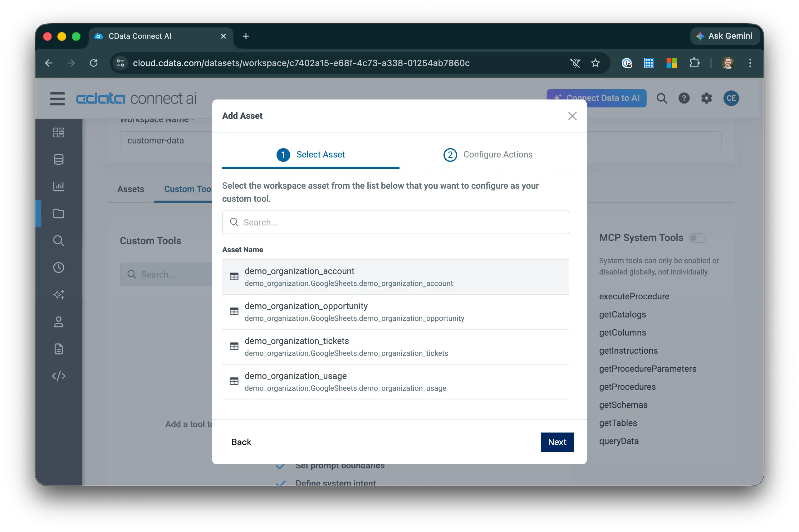Click the asset search field in the dialog

click(x=395, y=222)
